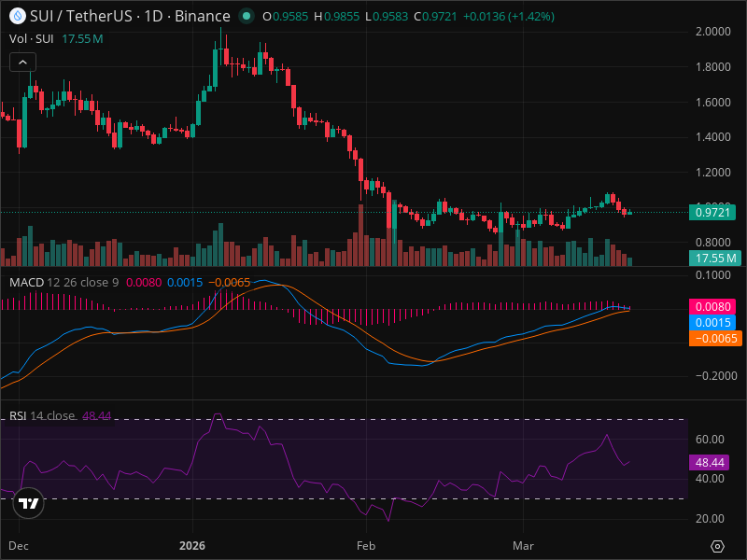Click the Dec label on time axis
The width and height of the screenshot is (747, 560).
[19, 546]
